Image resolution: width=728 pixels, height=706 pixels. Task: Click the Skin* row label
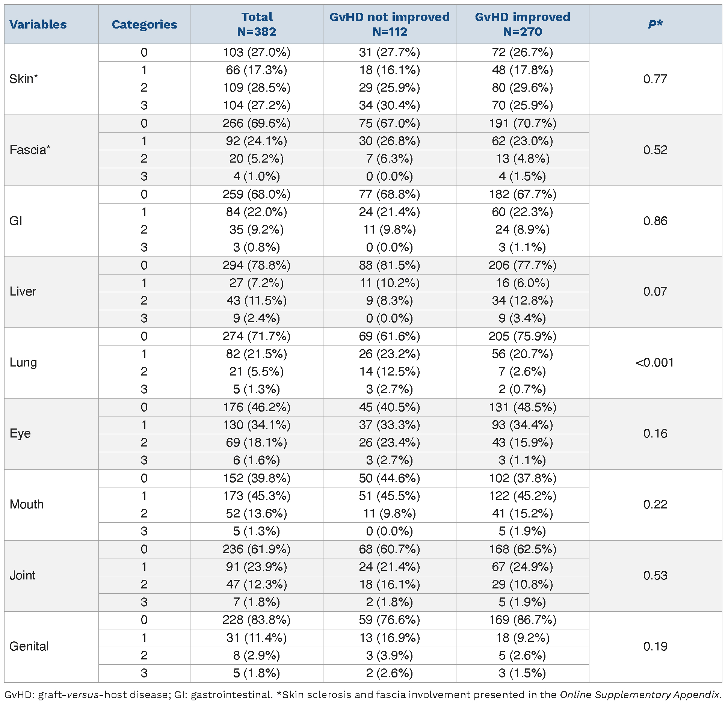(x=24, y=79)
